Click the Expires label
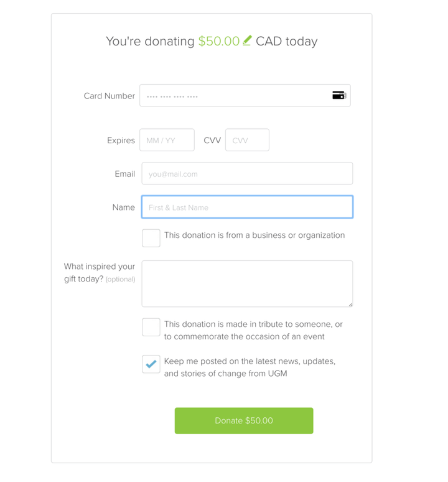 tap(121, 141)
